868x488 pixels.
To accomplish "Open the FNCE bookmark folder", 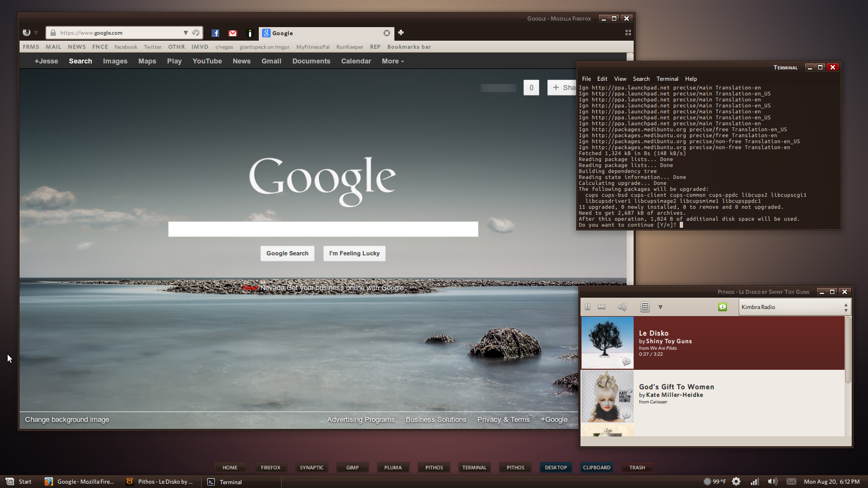I will tap(100, 47).
